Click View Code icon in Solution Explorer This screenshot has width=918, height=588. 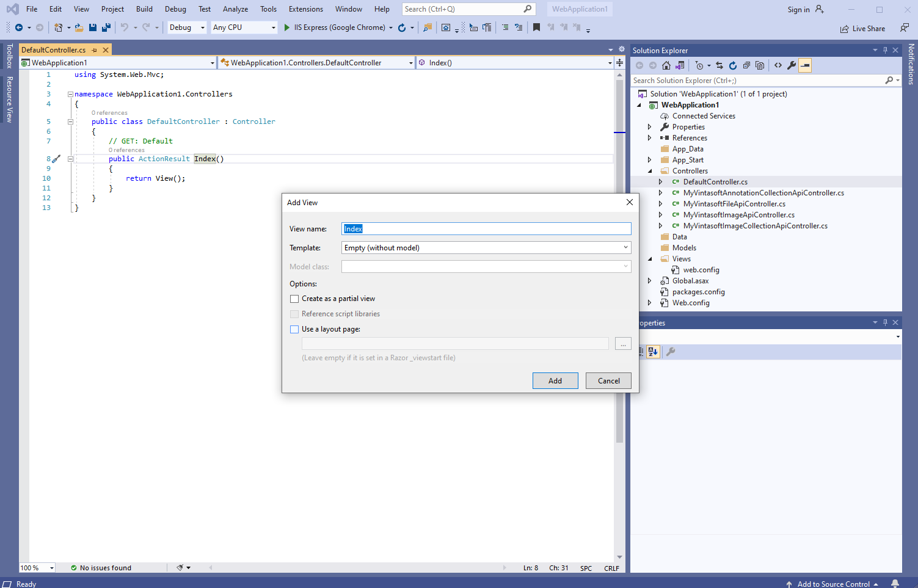(778, 65)
